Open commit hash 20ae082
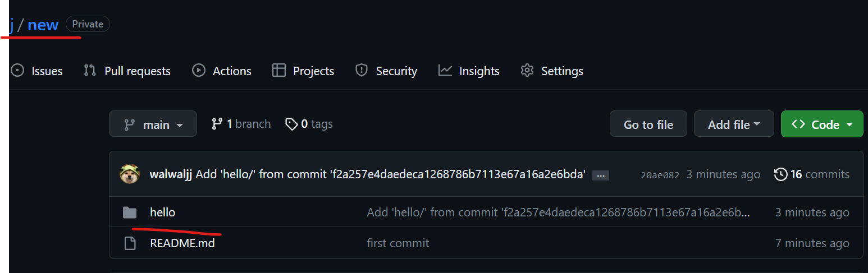This screenshot has height=273, width=868. [x=660, y=175]
